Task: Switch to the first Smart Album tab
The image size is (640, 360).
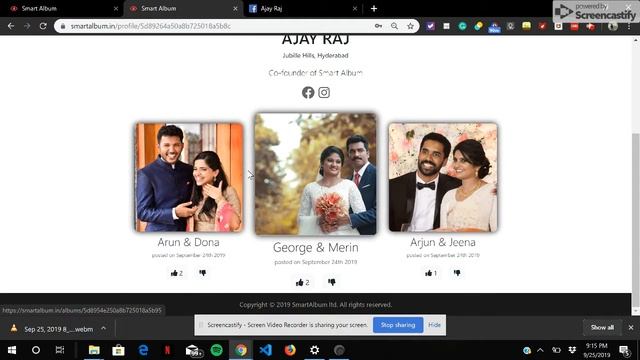Action: click(63, 9)
